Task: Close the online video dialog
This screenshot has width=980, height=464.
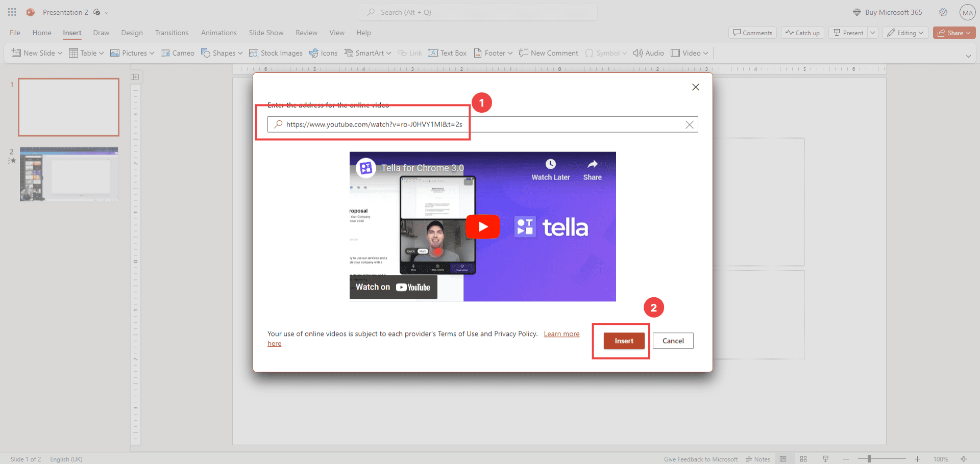Action: 695,87
